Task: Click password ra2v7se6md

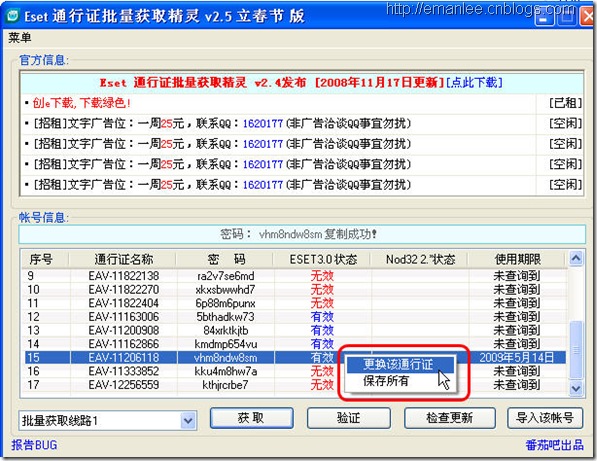Action: click(x=225, y=276)
